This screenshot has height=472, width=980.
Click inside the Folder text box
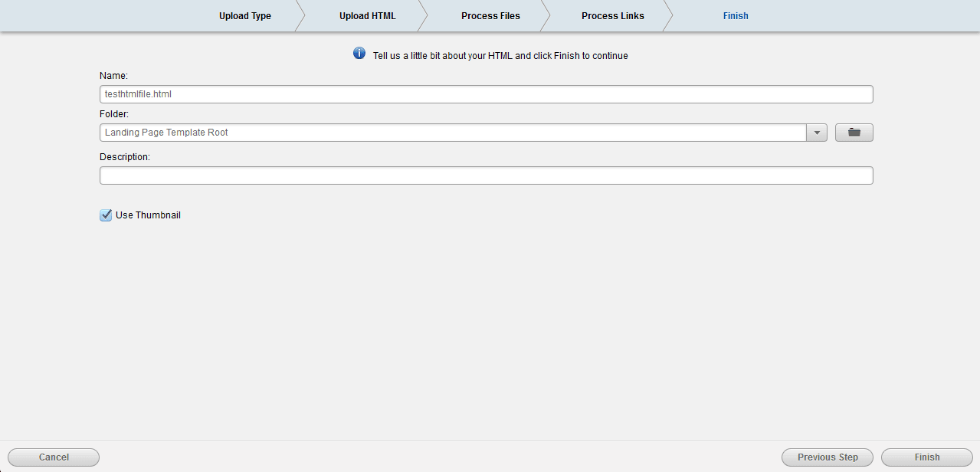383,132
